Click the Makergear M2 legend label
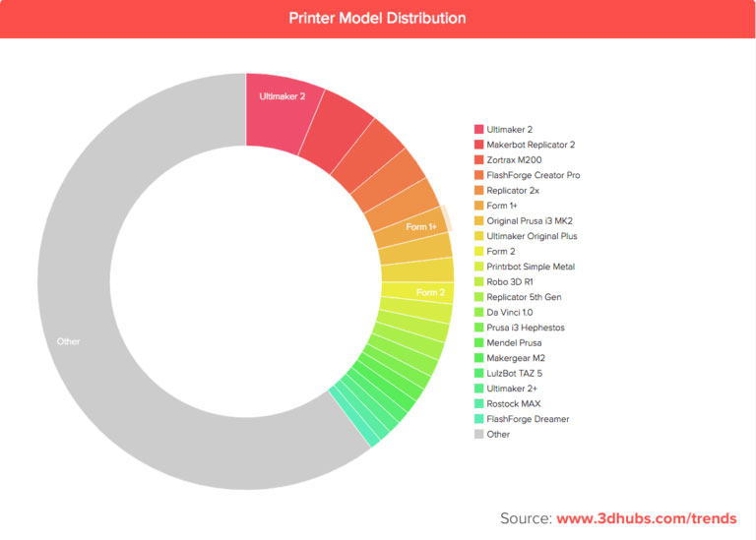 (x=516, y=358)
